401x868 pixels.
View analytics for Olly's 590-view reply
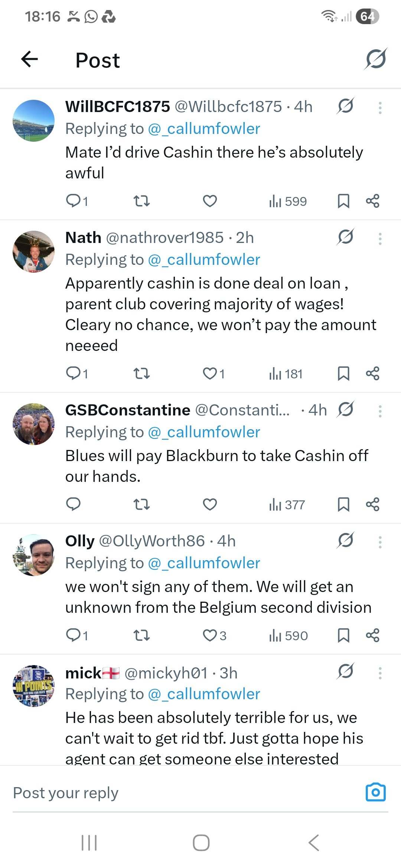[x=288, y=635]
